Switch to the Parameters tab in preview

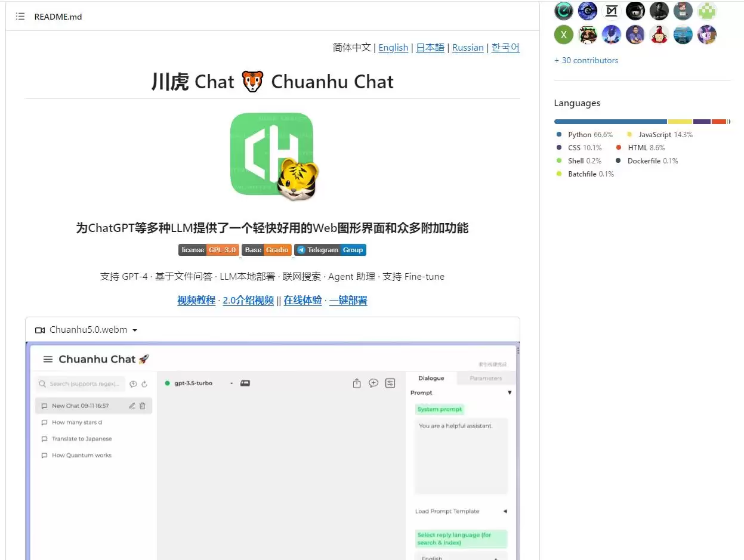(x=486, y=378)
